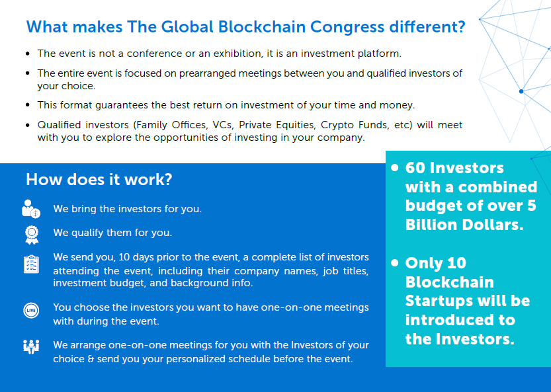Screen dimensions: 551x392
Task: Click the 'We arrange one-on-one meetings' paragraph
Action: click(x=211, y=352)
